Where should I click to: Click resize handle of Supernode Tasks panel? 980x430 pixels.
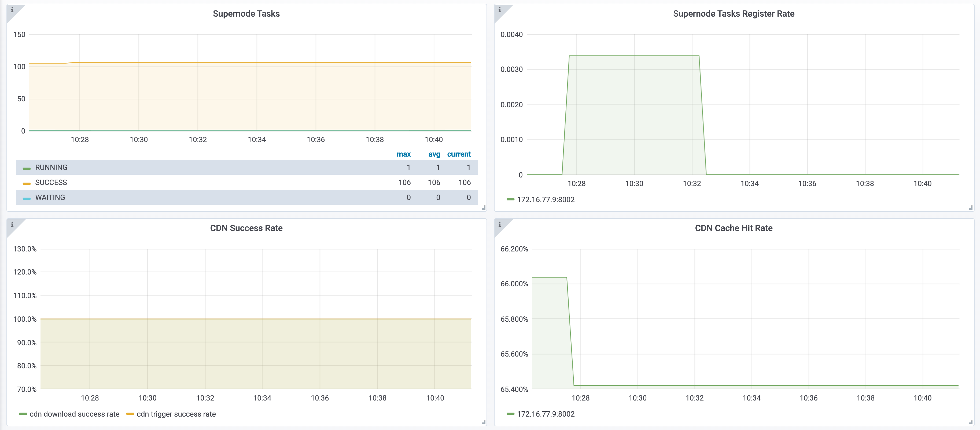click(484, 207)
